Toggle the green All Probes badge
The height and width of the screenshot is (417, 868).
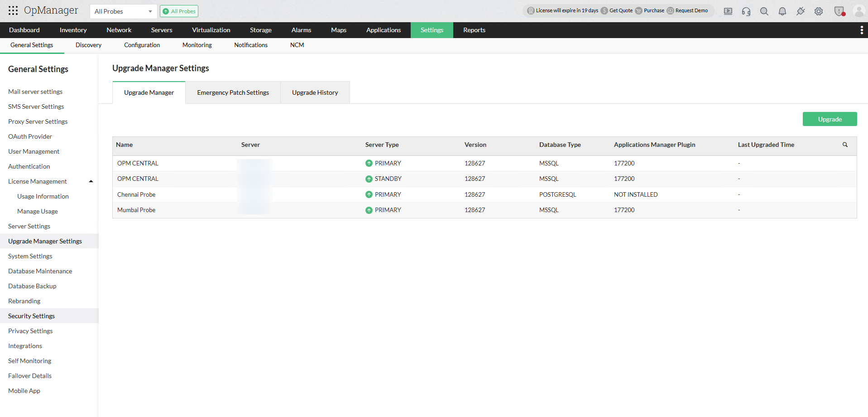pyautogui.click(x=179, y=11)
